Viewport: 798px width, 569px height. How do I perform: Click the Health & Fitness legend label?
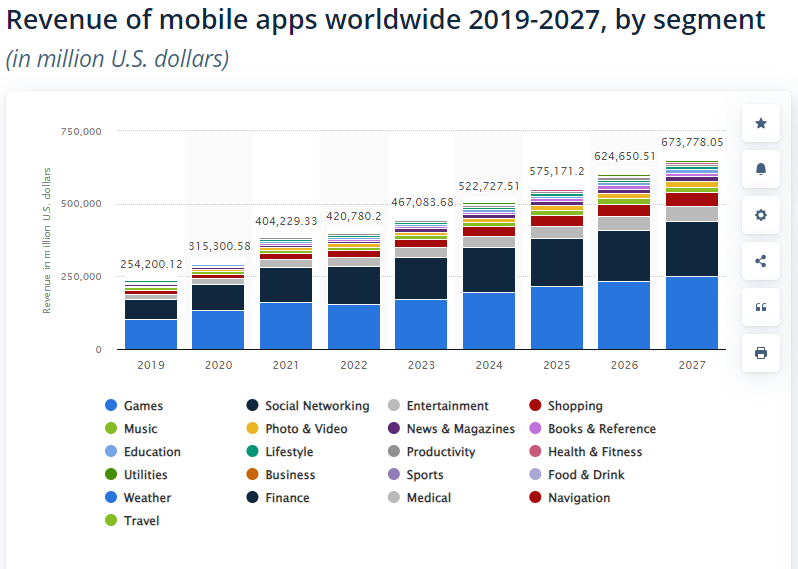[x=595, y=451]
